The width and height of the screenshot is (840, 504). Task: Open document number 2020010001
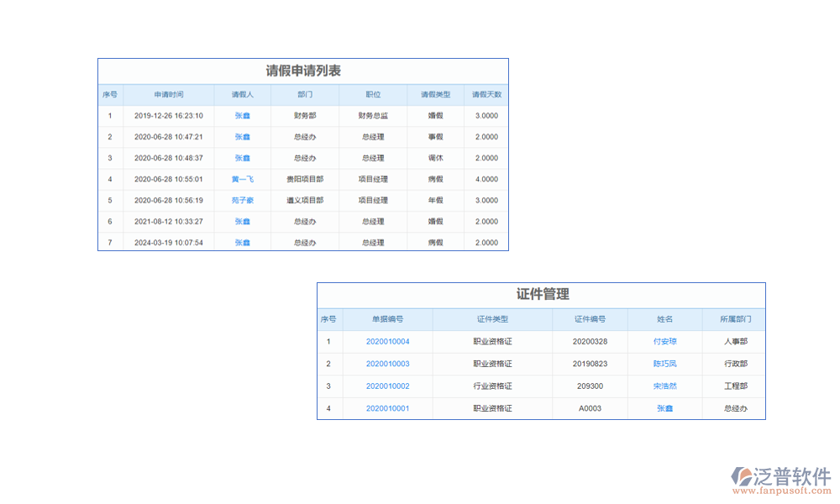[x=387, y=408]
